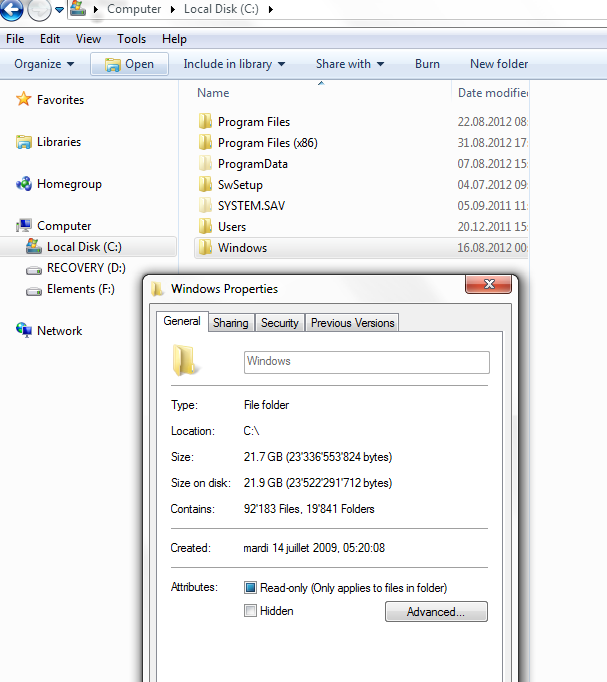Click Elements (F:) drive icon
This screenshot has width=607, height=682.
(x=34, y=291)
